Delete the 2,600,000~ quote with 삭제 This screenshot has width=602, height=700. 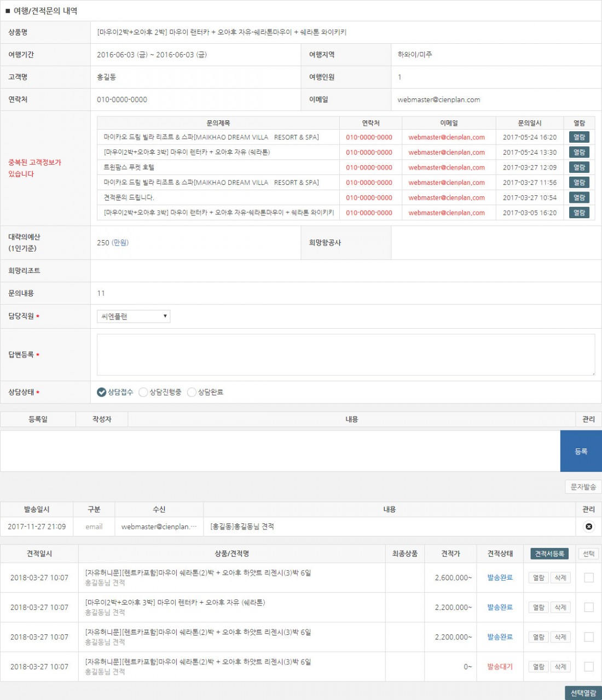560,577
